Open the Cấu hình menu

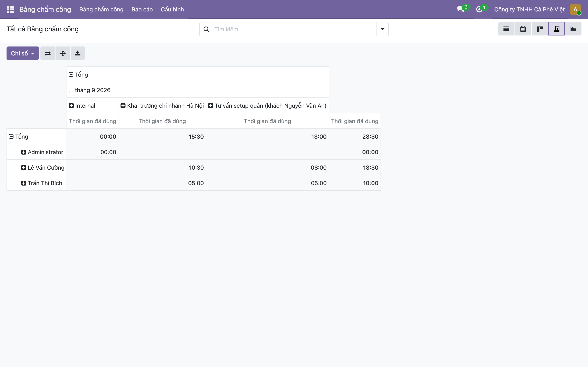point(172,9)
